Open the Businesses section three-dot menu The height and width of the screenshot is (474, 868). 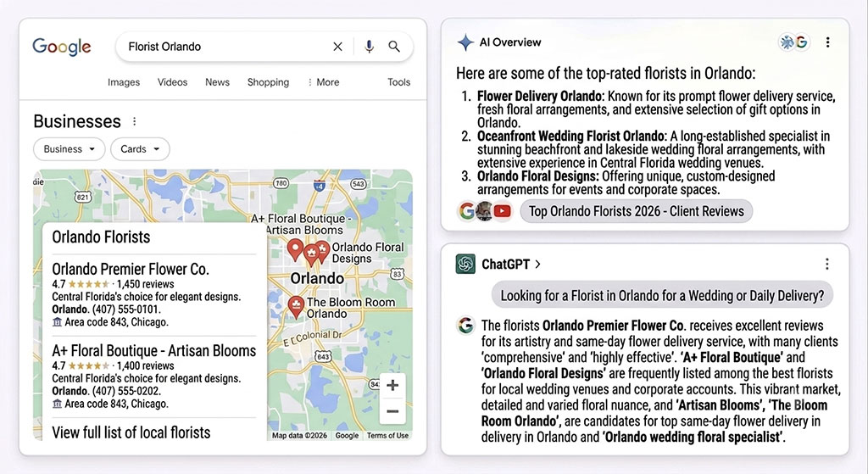(135, 121)
